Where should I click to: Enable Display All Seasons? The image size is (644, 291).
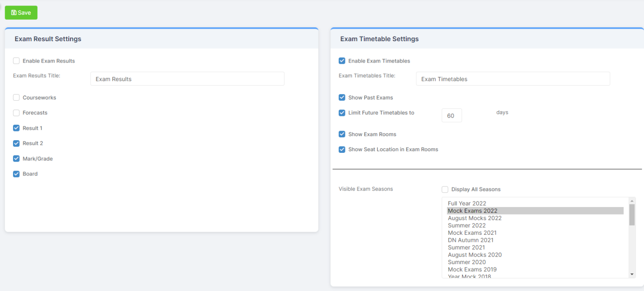click(445, 189)
